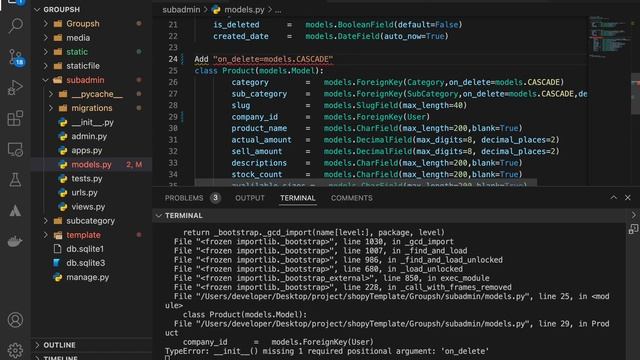Click line number 24 in gutter
This screenshot has width=640, height=360.
(173, 59)
